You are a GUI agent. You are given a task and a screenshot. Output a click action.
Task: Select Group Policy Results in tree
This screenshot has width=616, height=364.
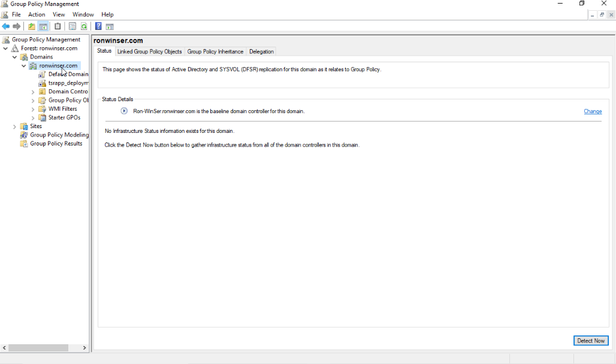56,144
